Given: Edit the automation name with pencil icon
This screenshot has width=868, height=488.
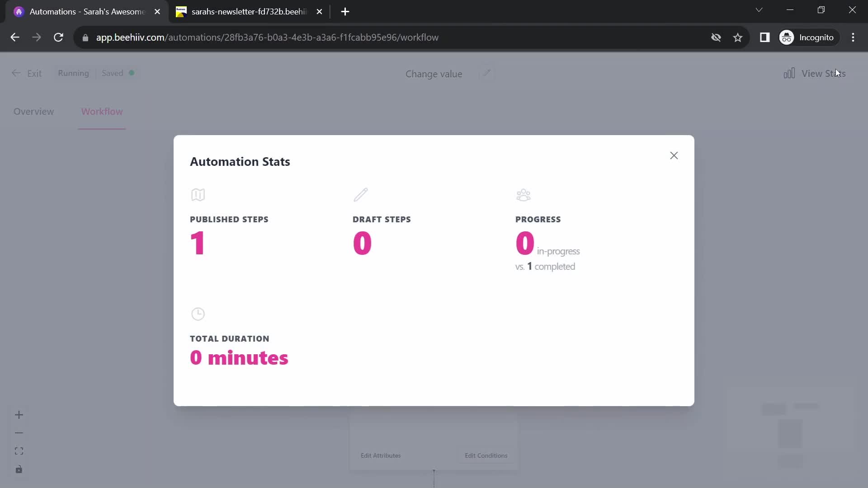Looking at the screenshot, I should (x=486, y=73).
